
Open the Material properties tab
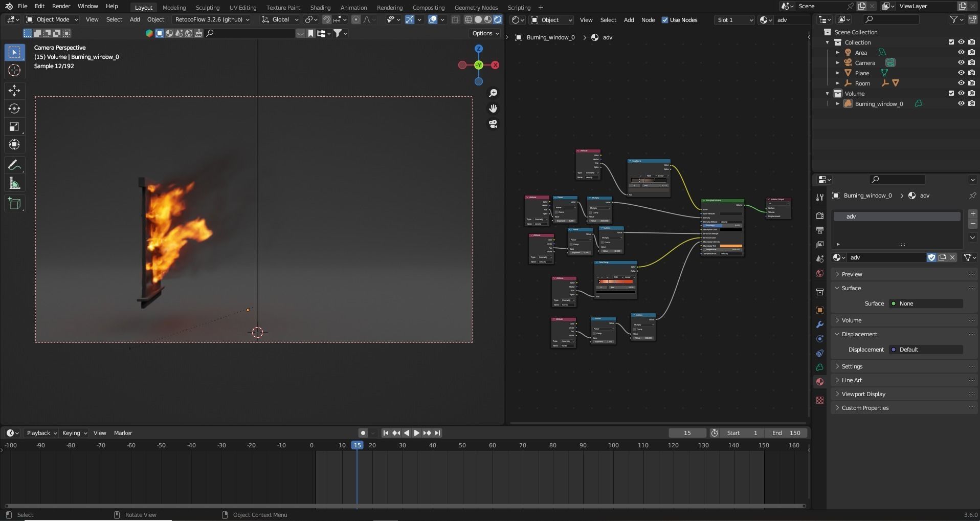coord(820,382)
